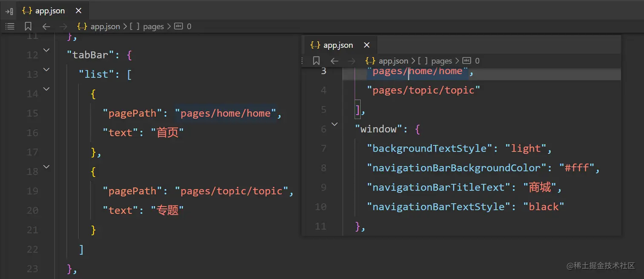Collapse the object fold arrow on line 18
The image size is (644, 279).
46,167
